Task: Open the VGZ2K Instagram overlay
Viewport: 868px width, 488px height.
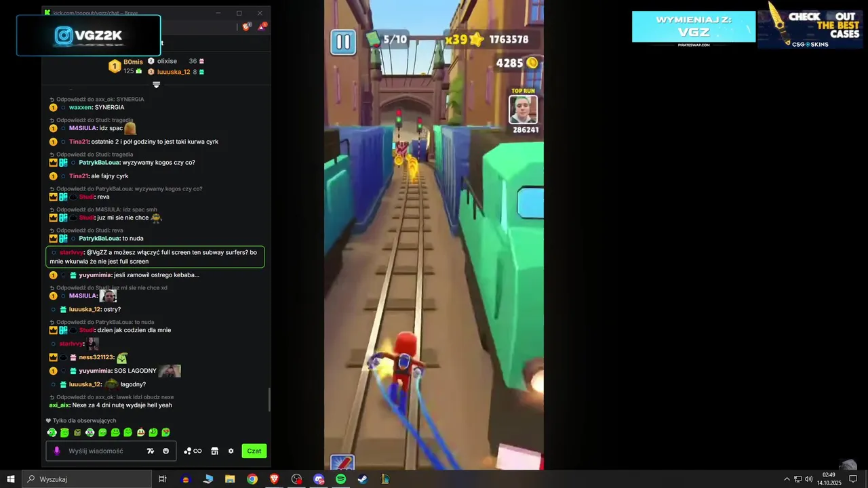Action: click(88, 35)
